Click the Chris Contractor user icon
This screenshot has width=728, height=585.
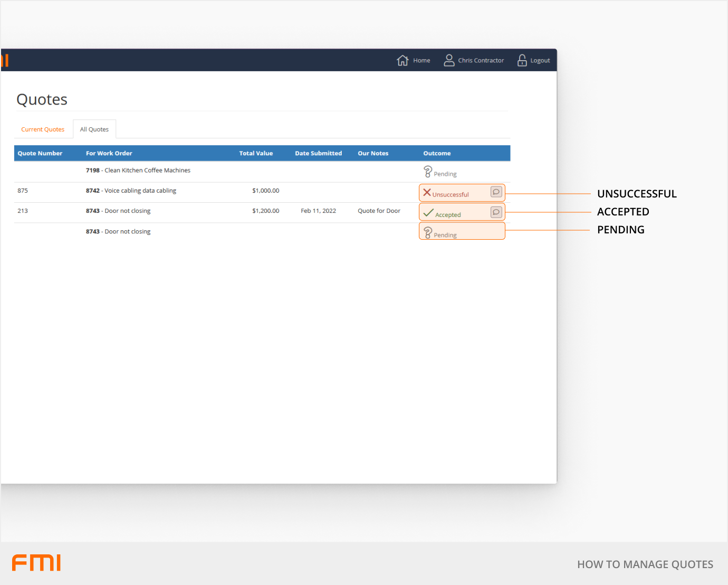point(449,61)
